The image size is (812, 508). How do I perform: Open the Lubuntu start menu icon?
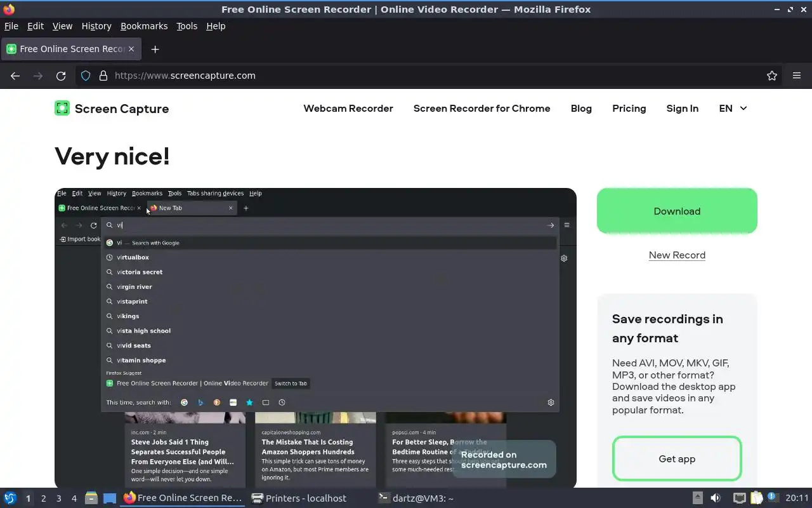(x=10, y=498)
